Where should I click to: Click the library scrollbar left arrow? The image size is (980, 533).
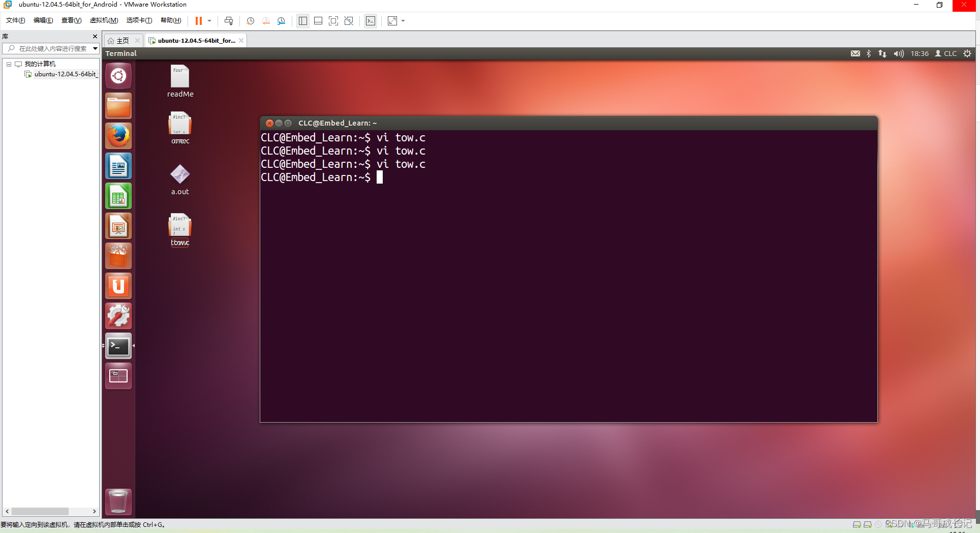pyautogui.click(x=7, y=511)
